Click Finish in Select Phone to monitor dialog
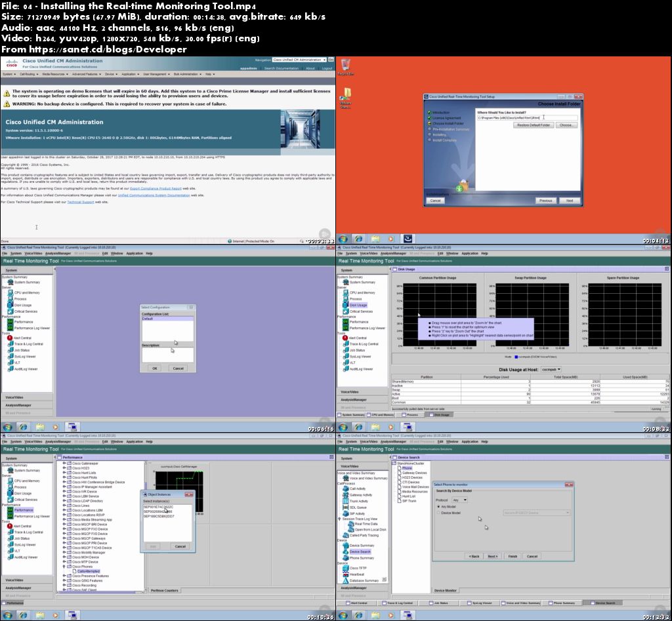Viewport: 672px width, 621px height. tap(513, 556)
